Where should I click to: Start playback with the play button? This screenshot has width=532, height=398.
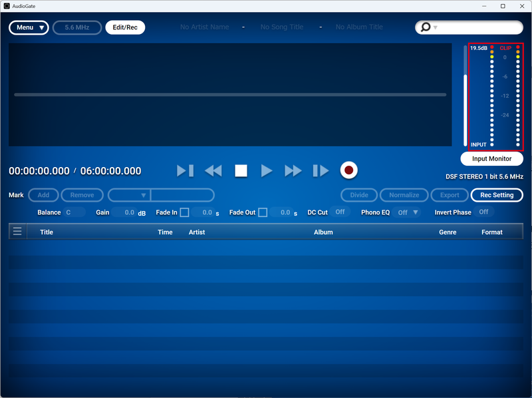click(267, 170)
